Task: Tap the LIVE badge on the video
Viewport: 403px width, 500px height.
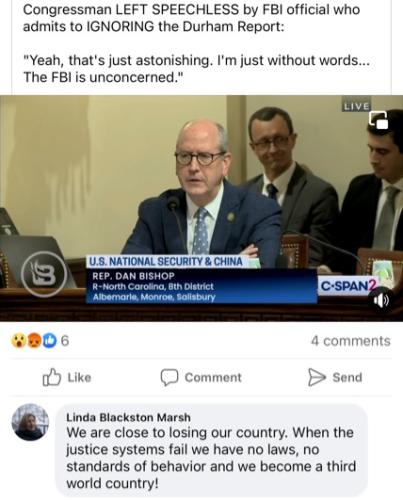Action: (356, 106)
